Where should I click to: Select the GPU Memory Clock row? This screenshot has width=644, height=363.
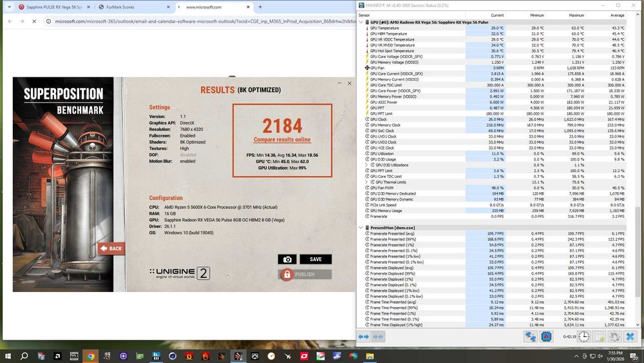pos(495,125)
